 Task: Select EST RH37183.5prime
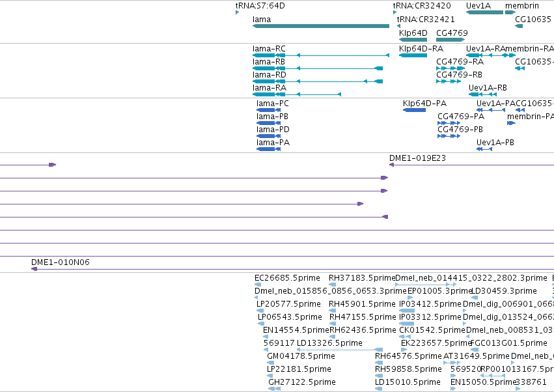(x=332, y=285)
